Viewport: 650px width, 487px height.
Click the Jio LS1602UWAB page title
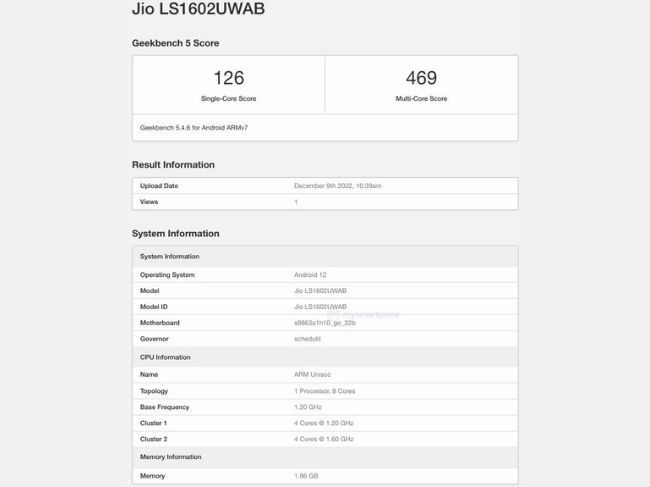(x=198, y=9)
